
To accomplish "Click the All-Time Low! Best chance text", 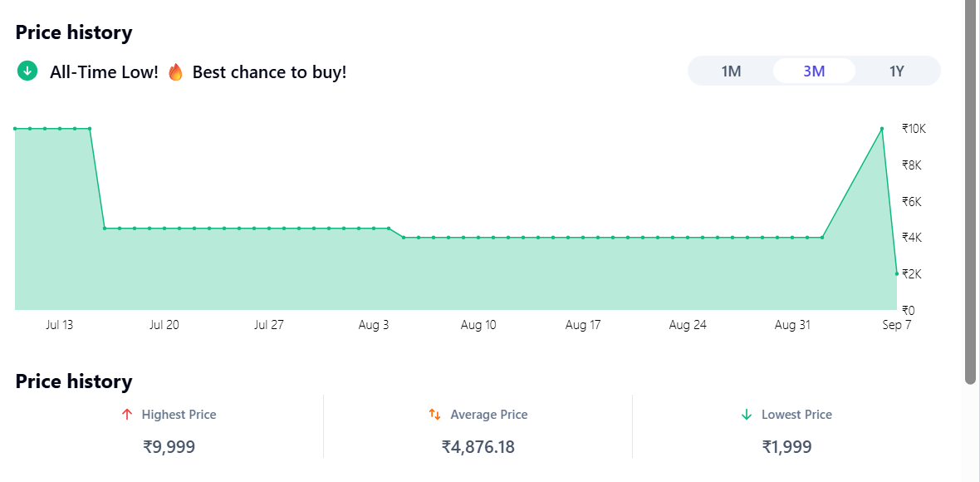I will (198, 72).
